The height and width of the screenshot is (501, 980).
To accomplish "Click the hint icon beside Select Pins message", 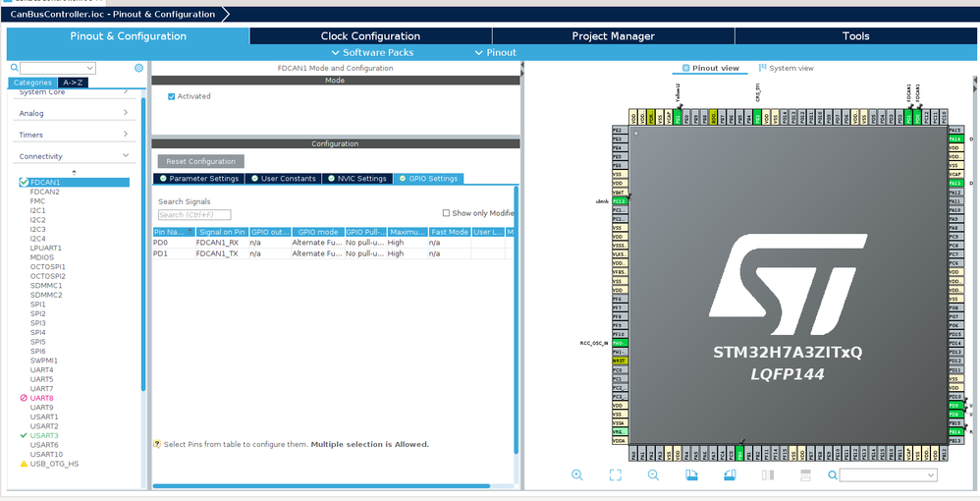I will [157, 444].
